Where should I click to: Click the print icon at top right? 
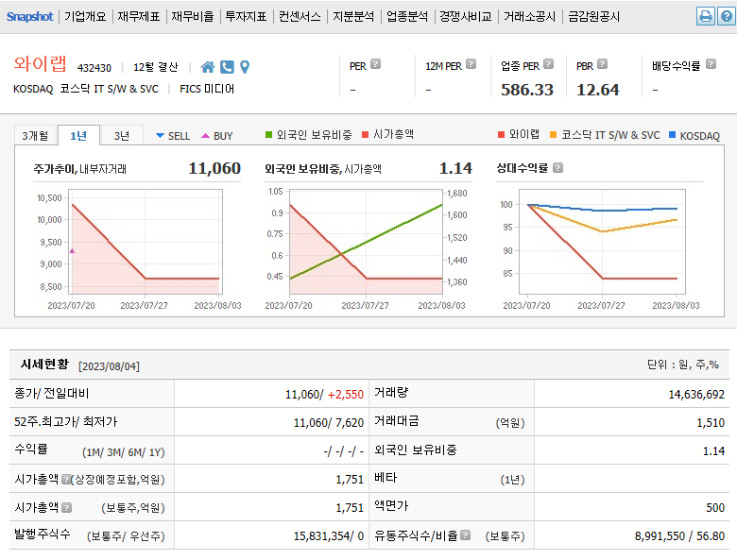tap(705, 16)
